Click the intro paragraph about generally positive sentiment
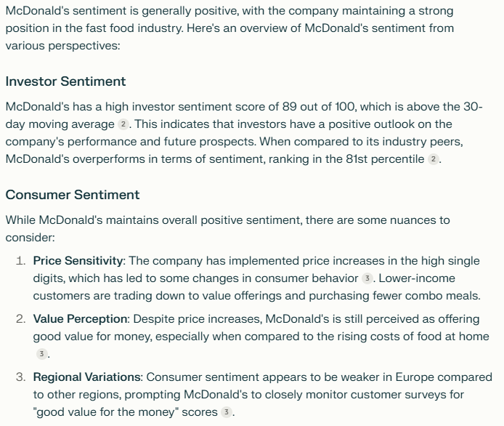The height and width of the screenshot is (426, 504). click(229, 28)
